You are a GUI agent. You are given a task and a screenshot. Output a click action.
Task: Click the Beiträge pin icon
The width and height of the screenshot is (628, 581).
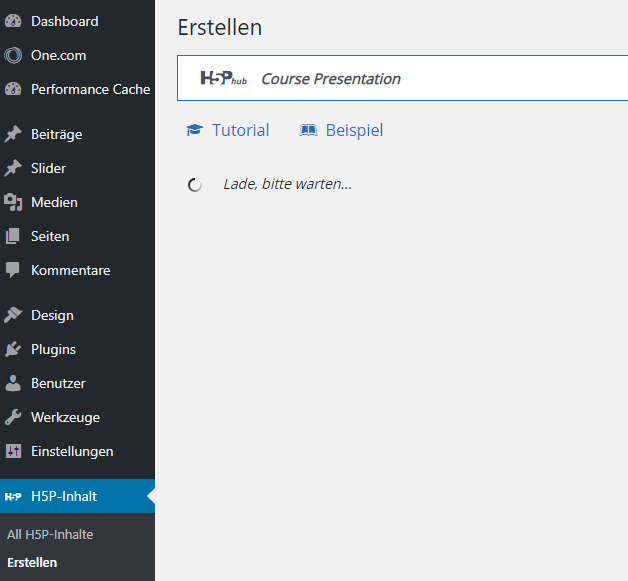pos(13,134)
